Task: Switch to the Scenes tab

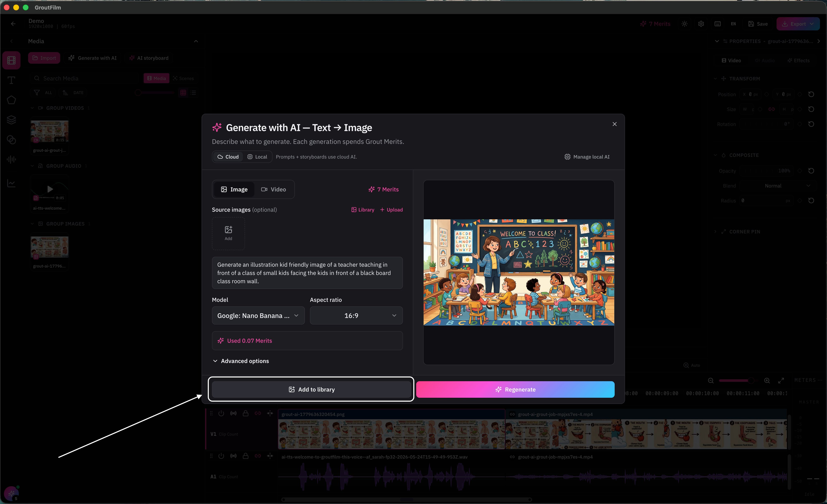Action: [x=184, y=79]
